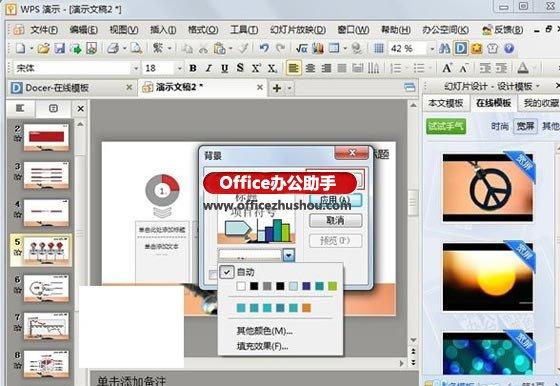Click the Subscript X icon

point(272,68)
